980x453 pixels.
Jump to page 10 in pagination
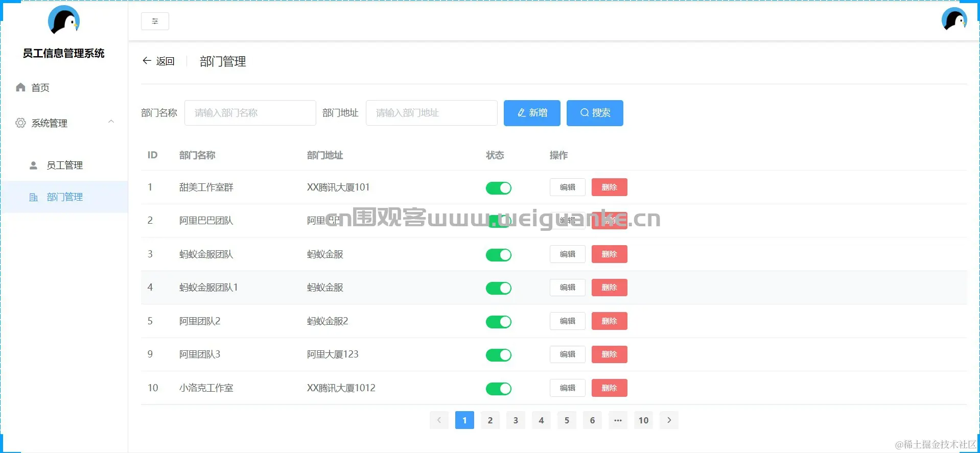(x=643, y=420)
